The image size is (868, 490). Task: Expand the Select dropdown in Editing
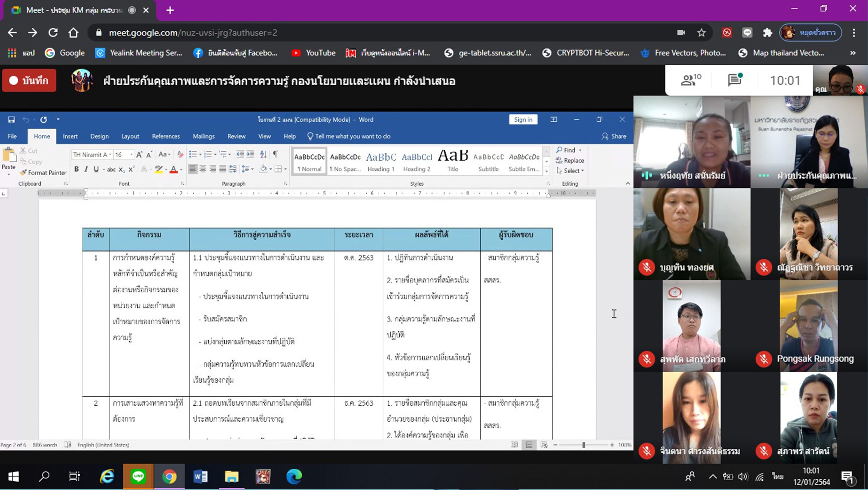click(573, 171)
